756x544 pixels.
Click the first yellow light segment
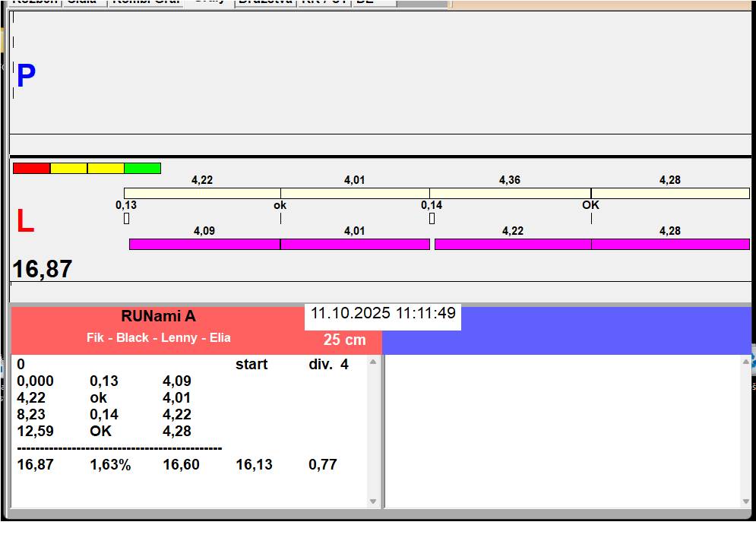tap(68, 168)
